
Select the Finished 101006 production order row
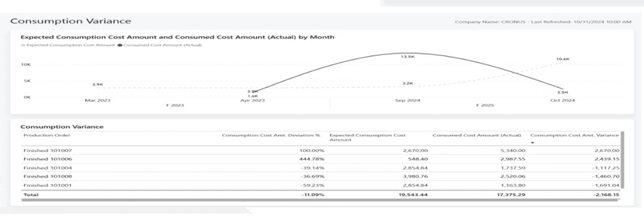click(47, 159)
